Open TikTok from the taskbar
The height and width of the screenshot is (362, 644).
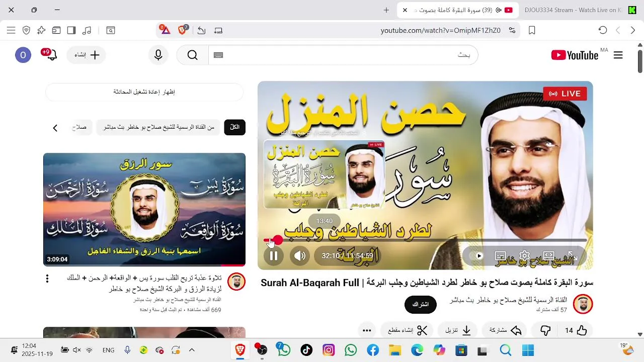point(306,350)
